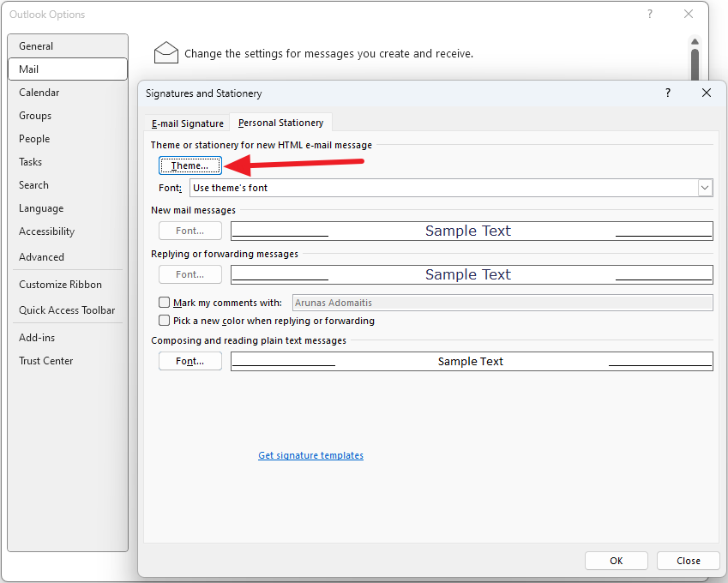The height and width of the screenshot is (583, 728).
Task: Click the Help icon on Outlook Options window
Action: pyautogui.click(x=649, y=14)
